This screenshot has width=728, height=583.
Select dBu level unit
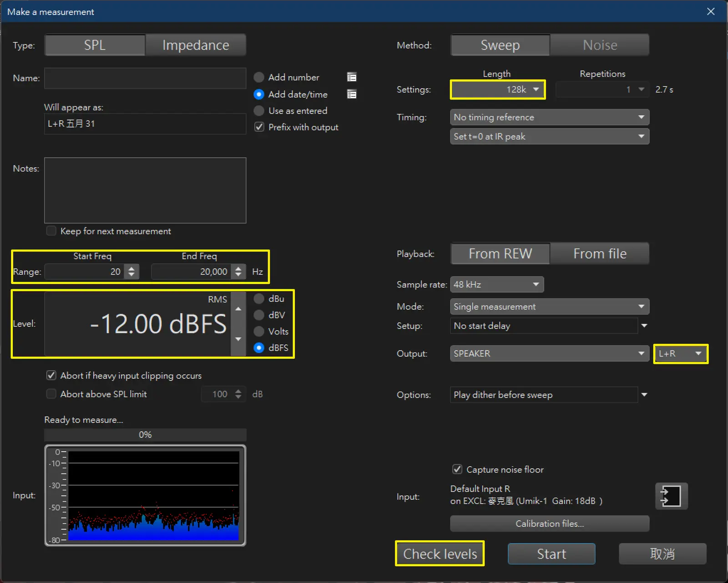point(259,299)
